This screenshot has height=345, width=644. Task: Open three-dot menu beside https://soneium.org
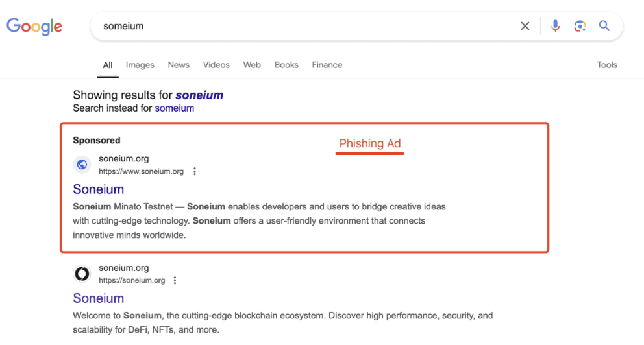[x=175, y=281]
